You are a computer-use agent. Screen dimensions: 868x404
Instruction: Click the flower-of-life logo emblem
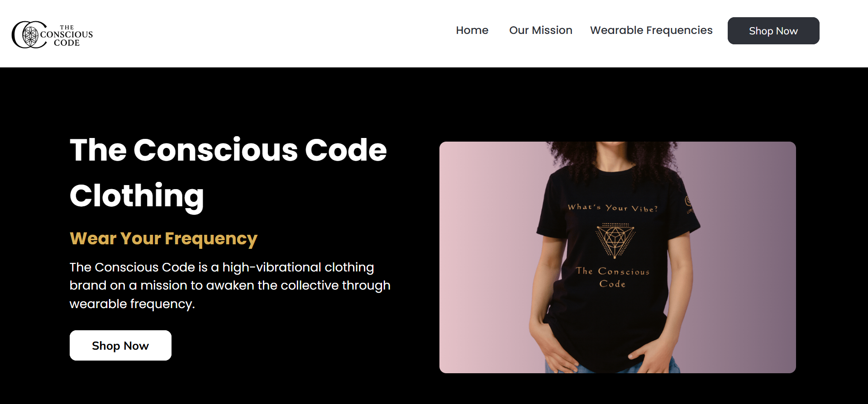pyautogui.click(x=30, y=35)
